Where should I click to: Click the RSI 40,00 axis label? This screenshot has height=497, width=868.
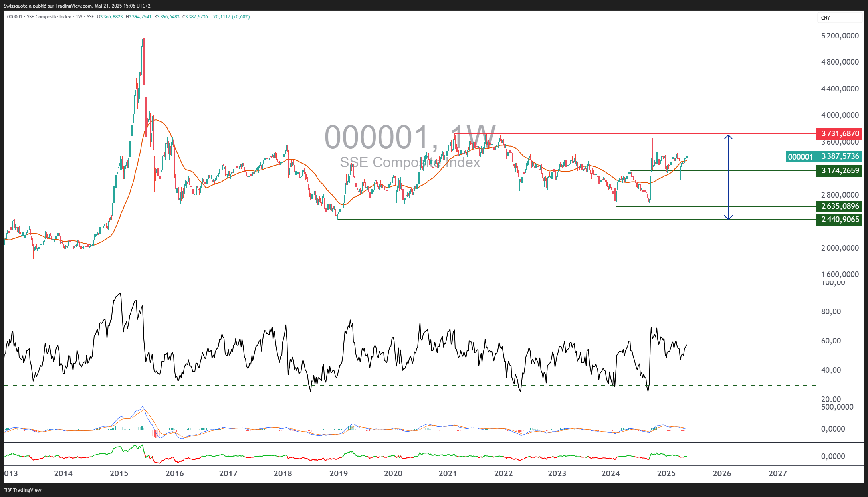[x=831, y=370]
